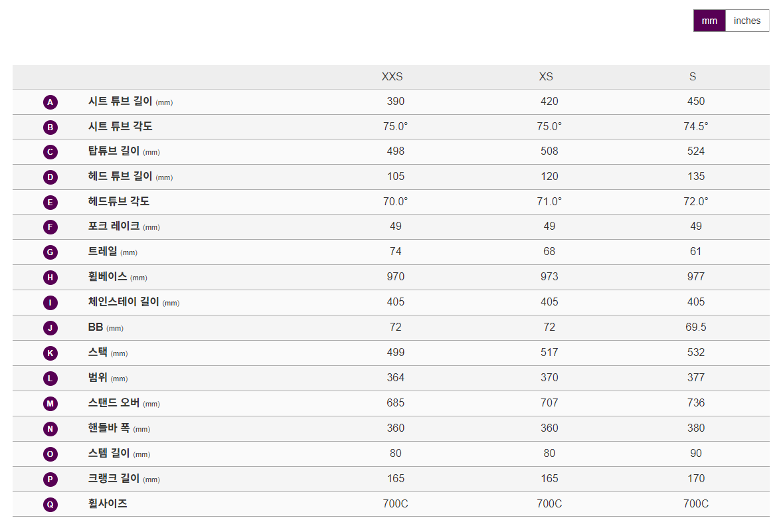
Task: Select the 휠베이스 row label
Action: (108, 276)
